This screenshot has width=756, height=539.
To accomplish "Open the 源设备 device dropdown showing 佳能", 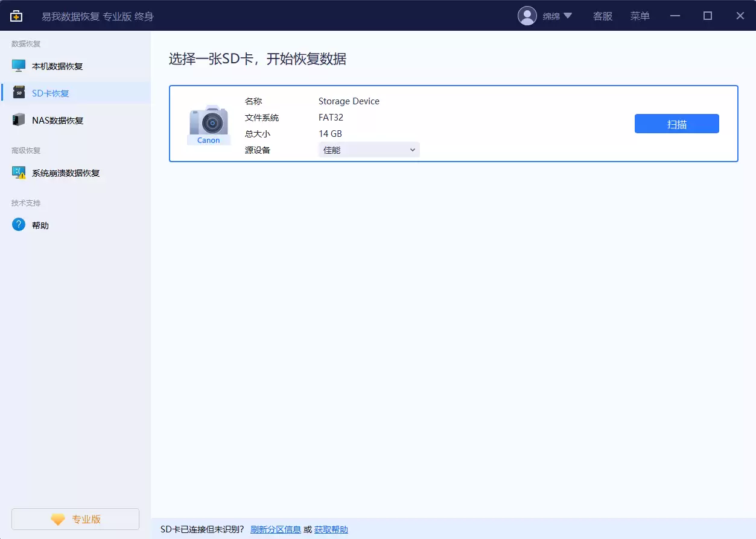I will (x=368, y=150).
